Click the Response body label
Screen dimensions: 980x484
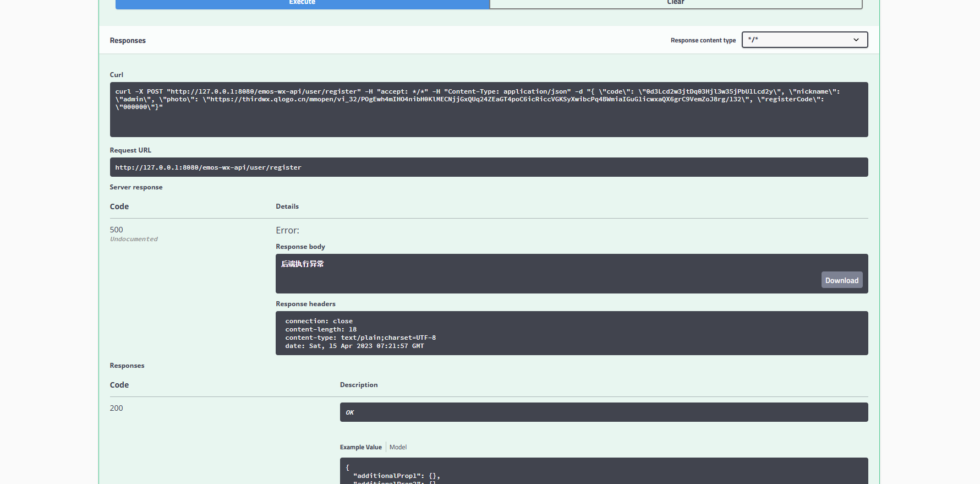click(x=300, y=247)
